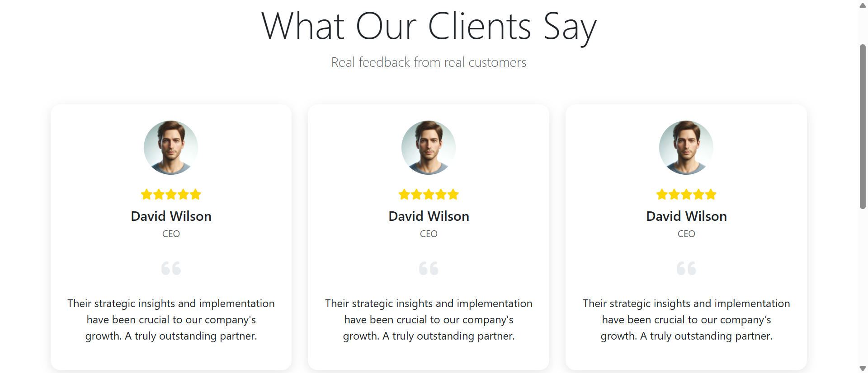
Task: Click the third star in the right card's rating
Action: click(686, 194)
